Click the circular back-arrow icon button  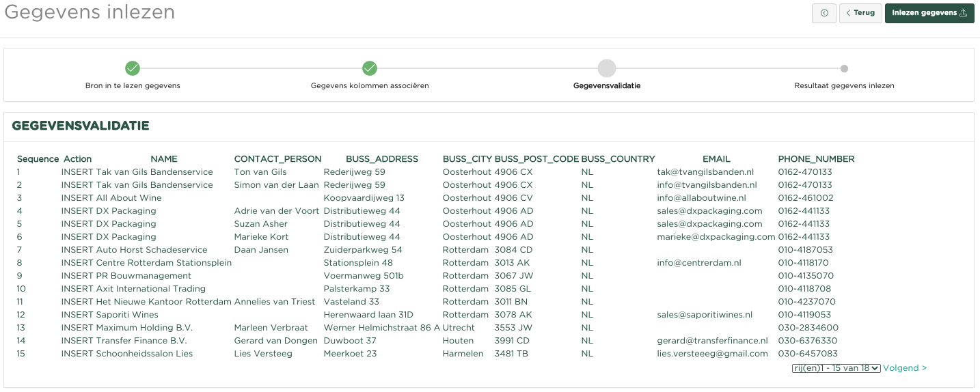pyautogui.click(x=824, y=13)
